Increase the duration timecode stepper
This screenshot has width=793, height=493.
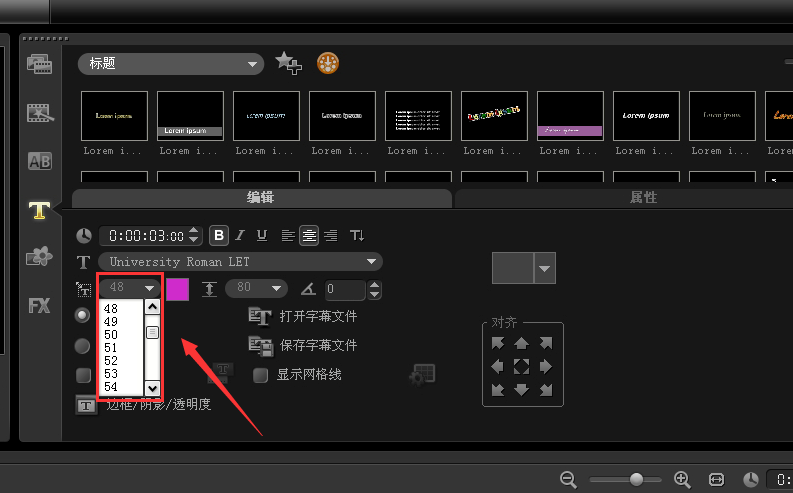point(194,231)
